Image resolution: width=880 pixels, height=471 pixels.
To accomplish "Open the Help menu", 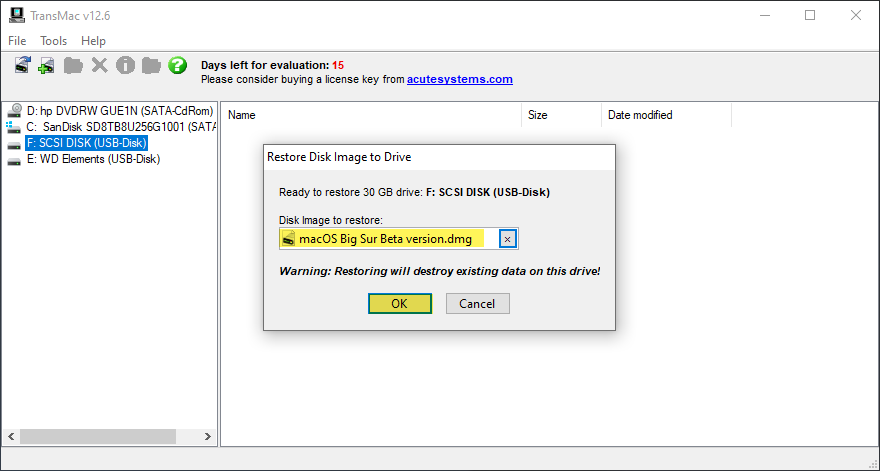I will 93,40.
